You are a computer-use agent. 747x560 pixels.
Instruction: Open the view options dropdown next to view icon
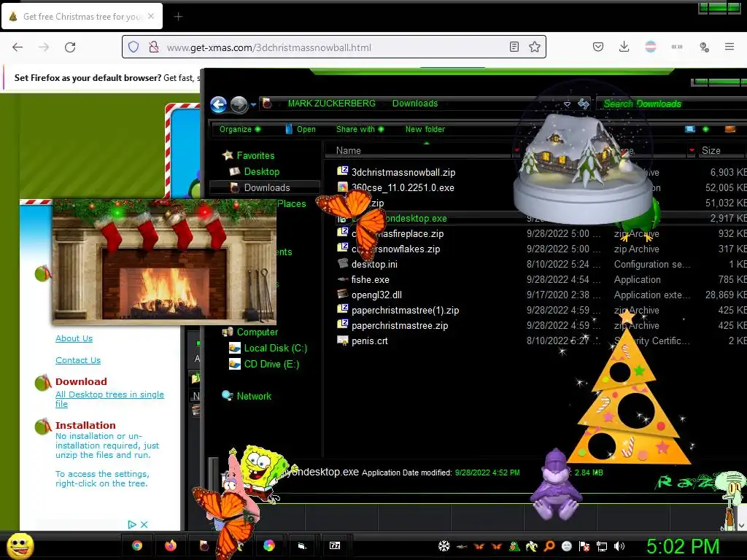[705, 129]
